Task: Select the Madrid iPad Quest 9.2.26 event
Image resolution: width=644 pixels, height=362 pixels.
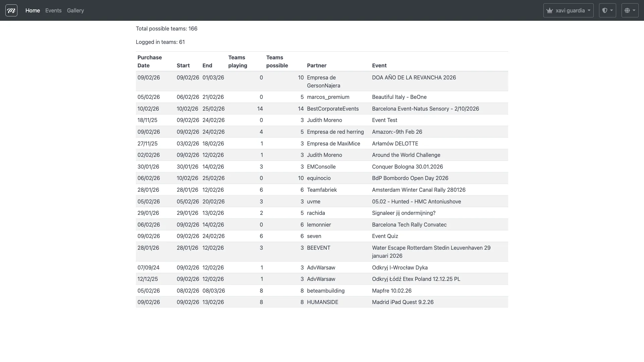Action: [x=402, y=302]
